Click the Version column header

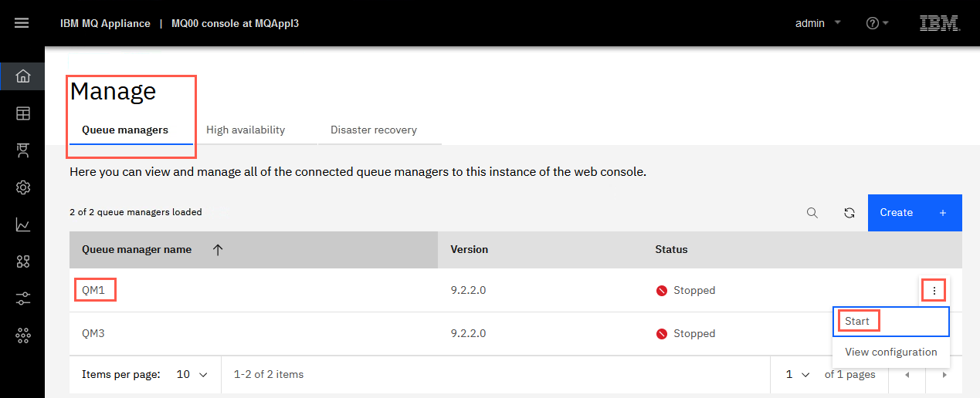[469, 250]
